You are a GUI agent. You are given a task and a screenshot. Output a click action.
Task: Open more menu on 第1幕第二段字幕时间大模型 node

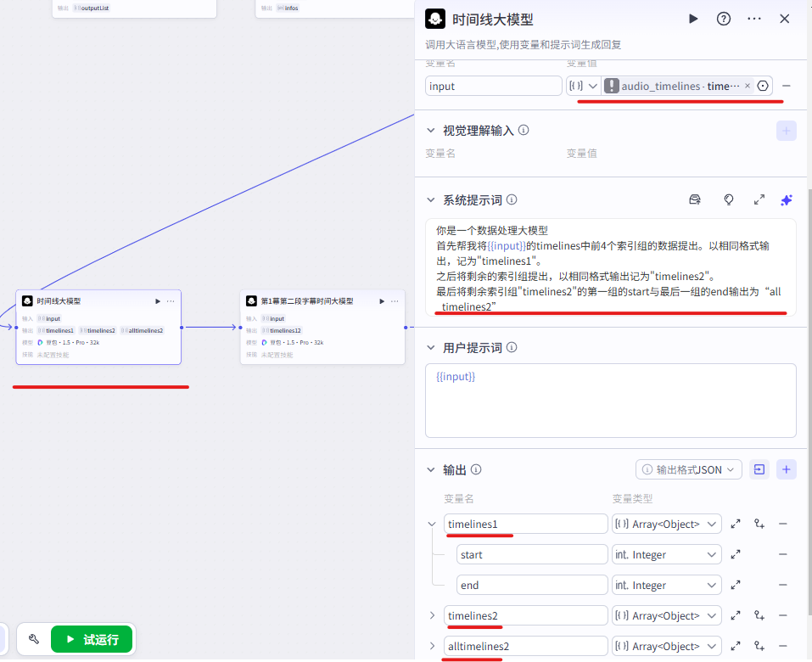pos(395,301)
